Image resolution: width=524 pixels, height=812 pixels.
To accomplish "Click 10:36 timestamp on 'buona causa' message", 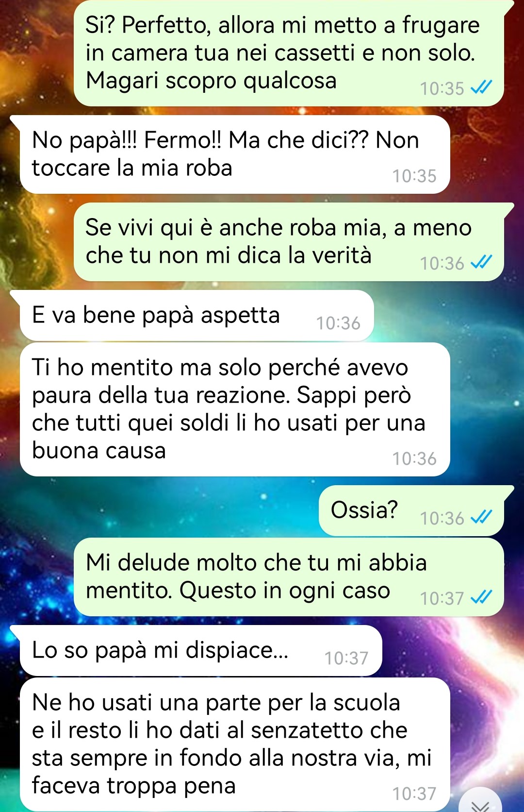I will 414,458.
